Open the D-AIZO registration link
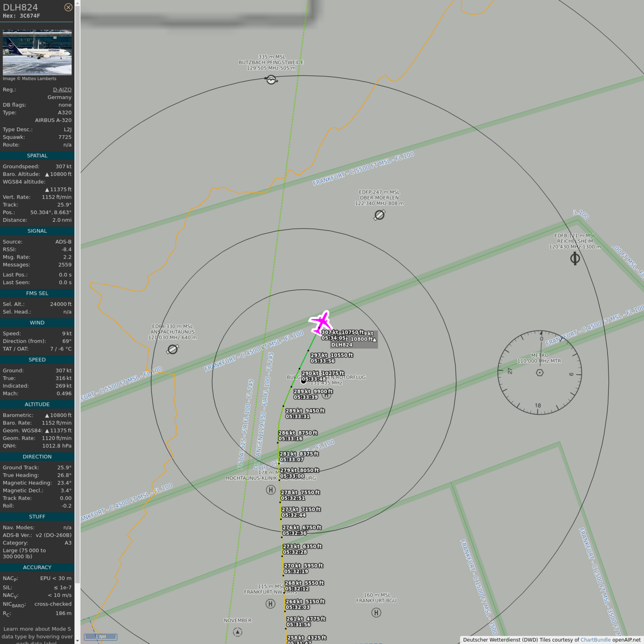The width and height of the screenshot is (644, 644). pyautogui.click(x=62, y=89)
